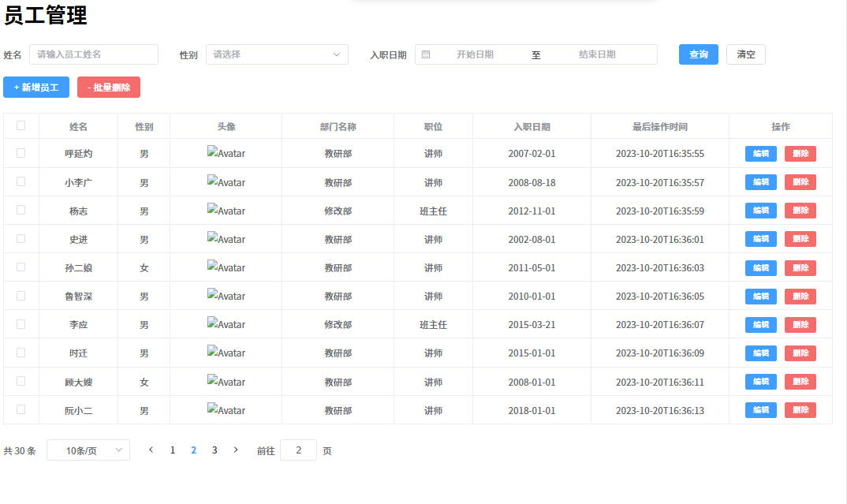Check the row checkbox for 呼延灼
Image resolution: width=847 pixels, height=504 pixels.
click(21, 153)
